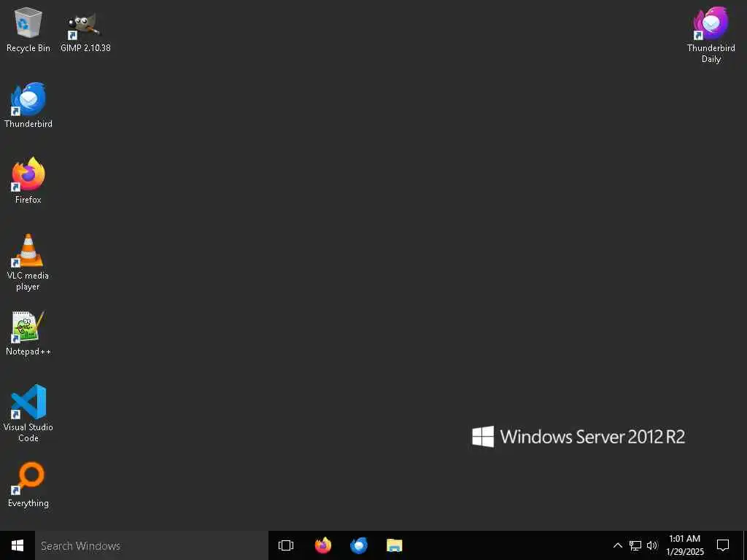Select the Notepad++ desktop shortcut

pos(28,333)
